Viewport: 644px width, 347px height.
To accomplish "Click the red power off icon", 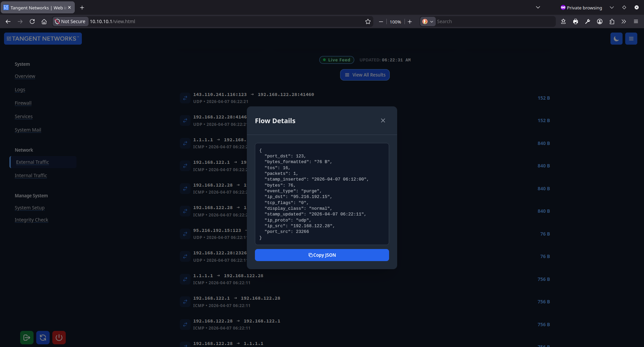I will click(x=59, y=337).
